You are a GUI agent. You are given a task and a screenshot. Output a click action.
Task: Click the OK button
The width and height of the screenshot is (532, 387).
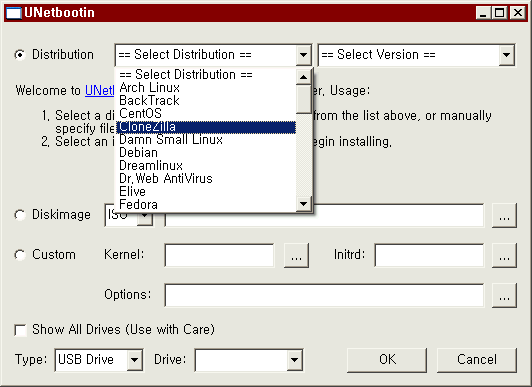pyautogui.click(x=387, y=360)
